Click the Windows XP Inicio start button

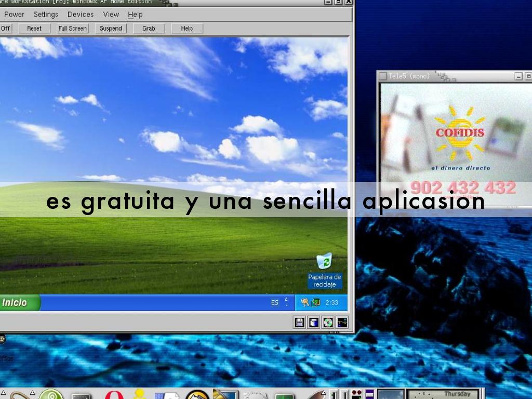click(16, 302)
